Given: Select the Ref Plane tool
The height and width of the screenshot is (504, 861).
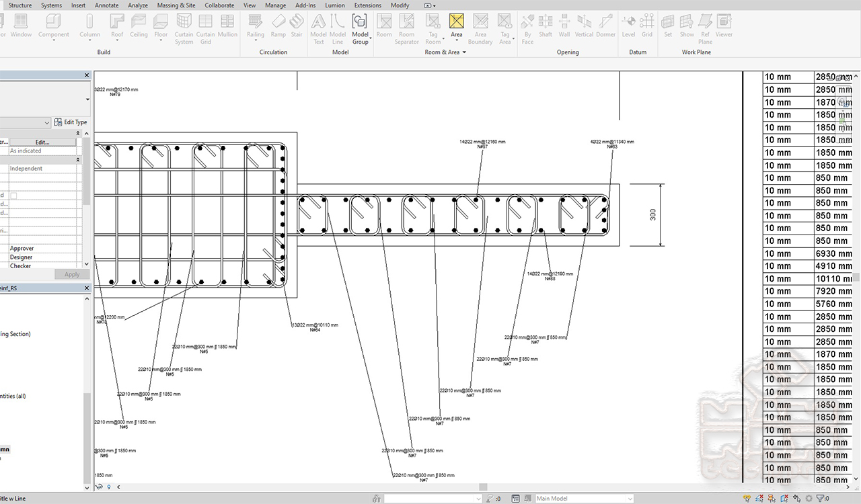Looking at the screenshot, I should click(705, 30).
